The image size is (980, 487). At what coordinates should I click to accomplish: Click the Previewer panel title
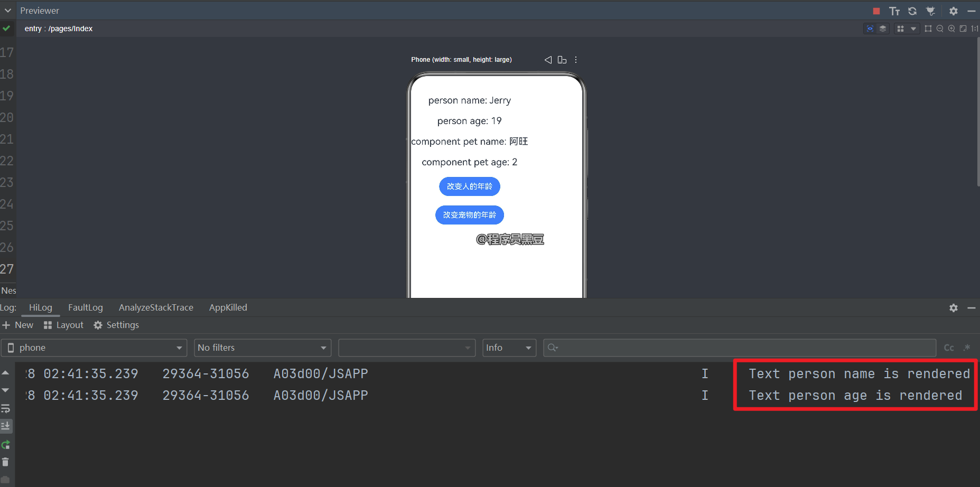40,11
